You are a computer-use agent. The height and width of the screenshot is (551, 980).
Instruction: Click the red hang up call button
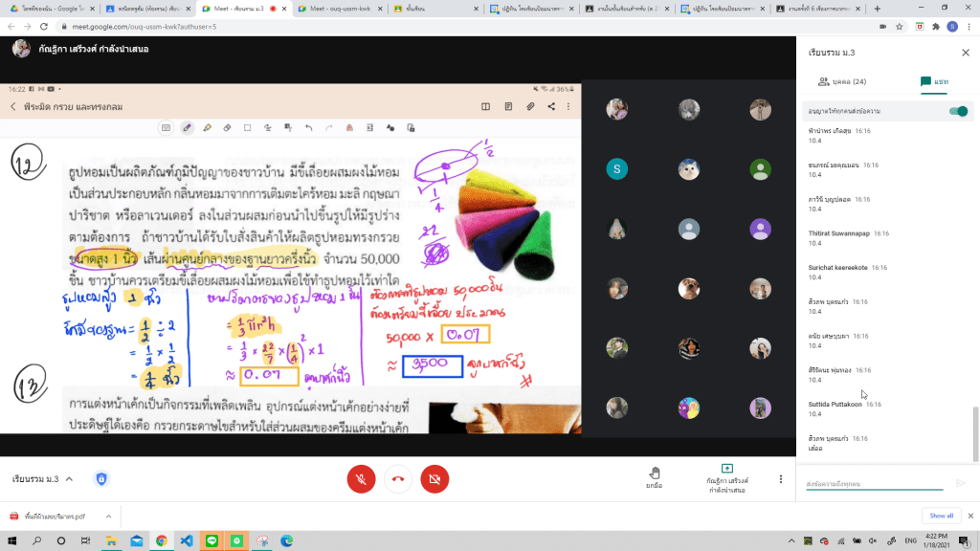point(398,478)
